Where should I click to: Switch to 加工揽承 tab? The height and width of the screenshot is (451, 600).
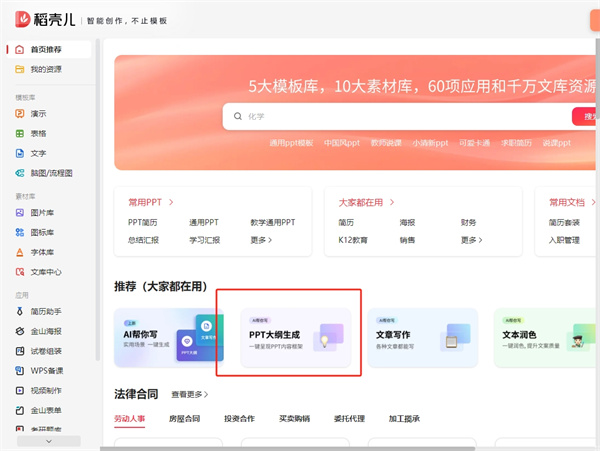click(x=404, y=419)
